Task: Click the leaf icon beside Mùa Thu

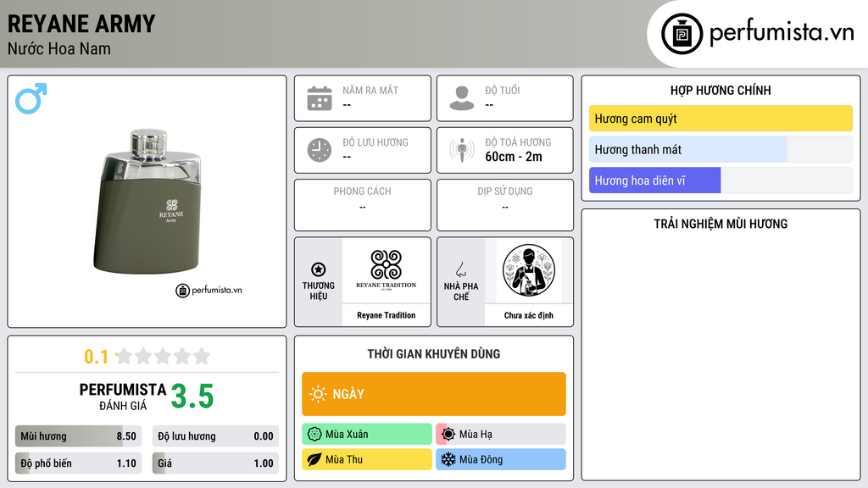Action: pos(314,460)
